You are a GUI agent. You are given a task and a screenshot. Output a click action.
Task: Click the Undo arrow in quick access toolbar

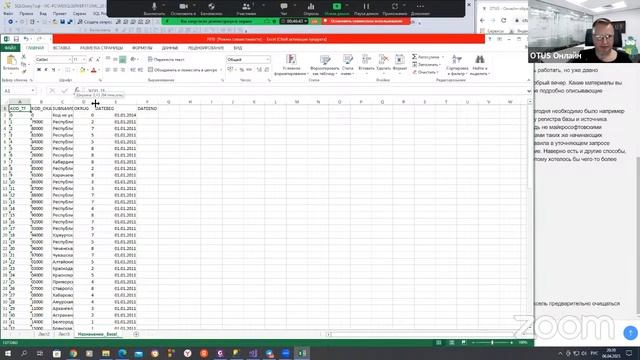pyautogui.click(x=26, y=39)
